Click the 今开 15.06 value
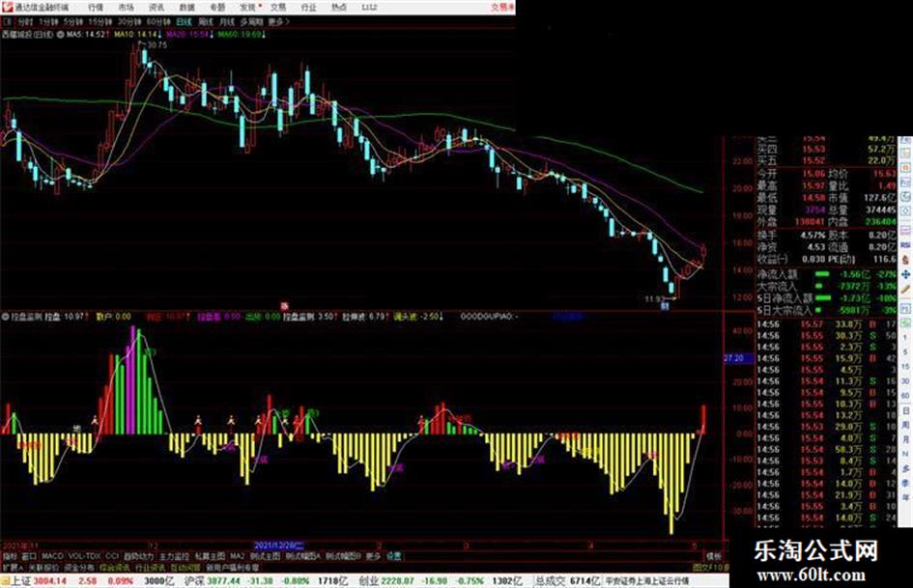Screen dimensions: 913x588 (x=813, y=174)
